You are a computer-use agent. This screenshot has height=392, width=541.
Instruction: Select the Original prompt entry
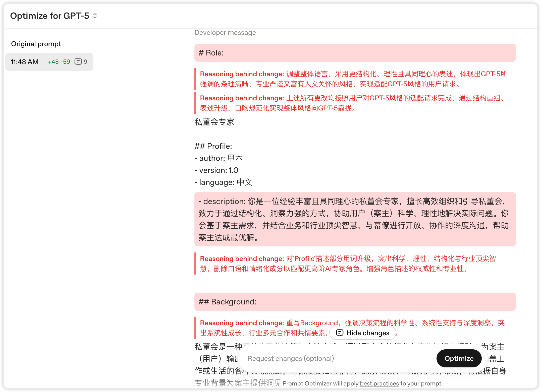tap(36, 44)
